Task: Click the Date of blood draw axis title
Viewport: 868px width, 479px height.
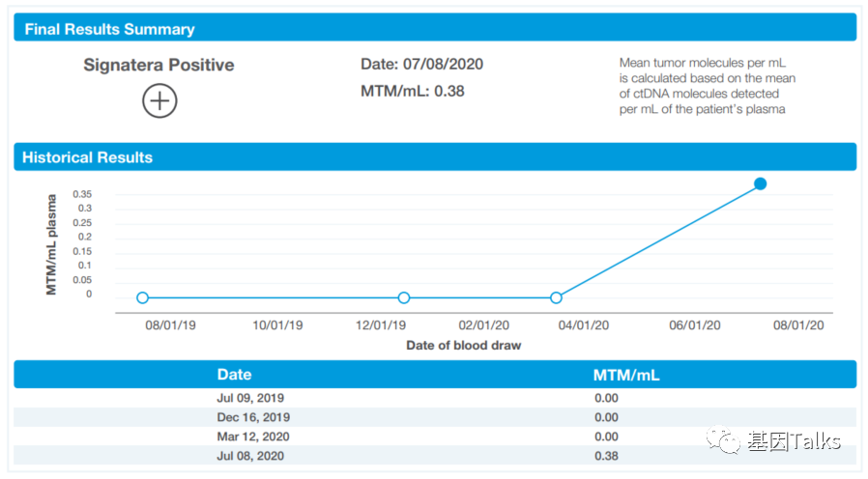Action: [x=463, y=346]
